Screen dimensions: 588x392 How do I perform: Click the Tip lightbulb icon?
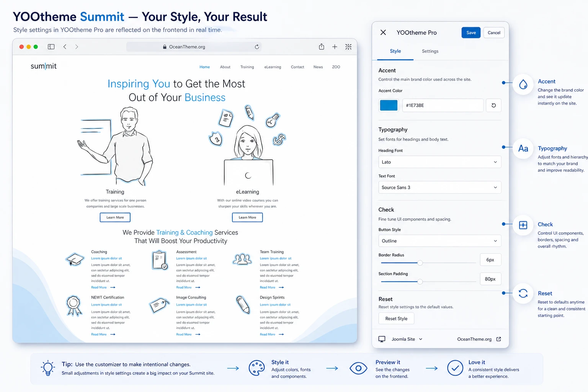pyautogui.click(x=48, y=368)
